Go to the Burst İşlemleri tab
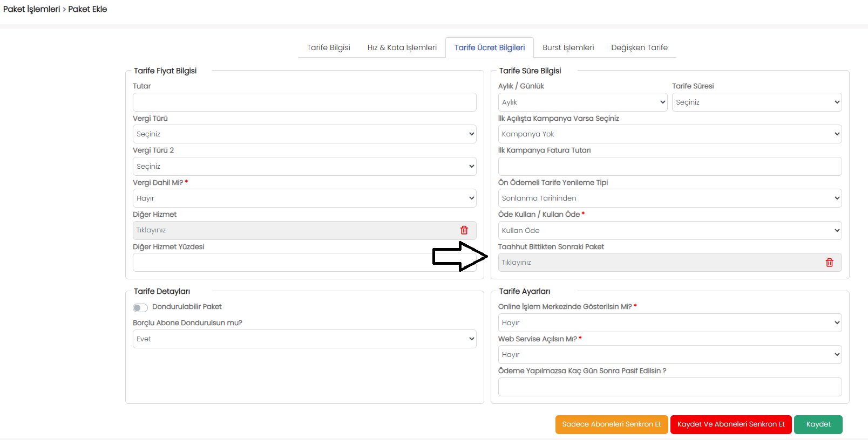The image size is (868, 440). 568,47
